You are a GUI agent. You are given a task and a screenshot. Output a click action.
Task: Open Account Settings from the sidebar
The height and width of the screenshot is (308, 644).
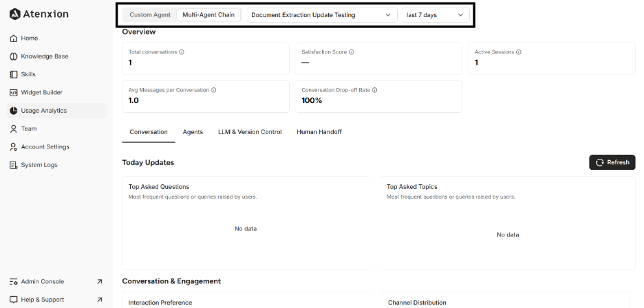click(x=56, y=146)
